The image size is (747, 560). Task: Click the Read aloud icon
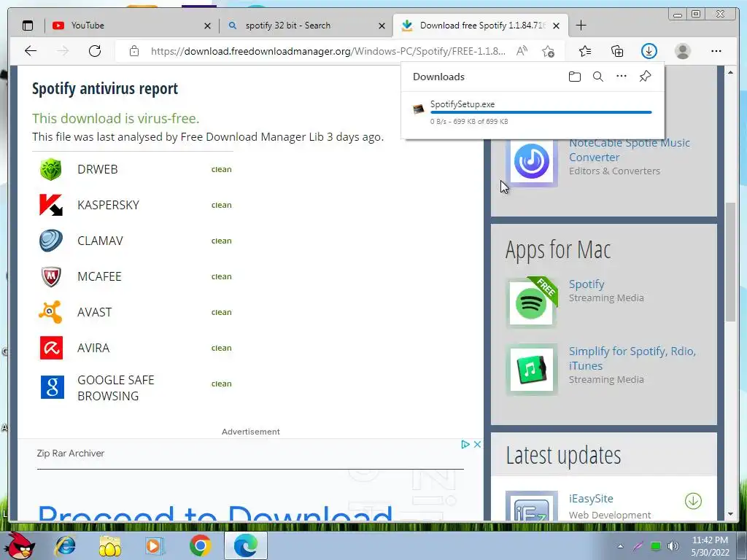[x=522, y=51]
